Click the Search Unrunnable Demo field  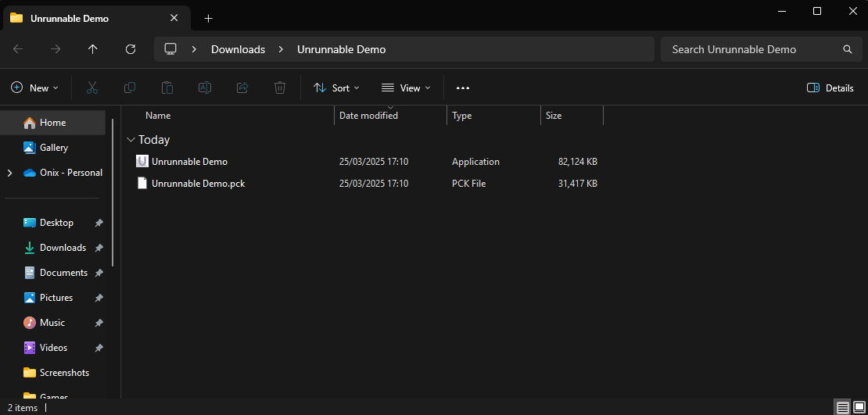pyautogui.click(x=751, y=49)
